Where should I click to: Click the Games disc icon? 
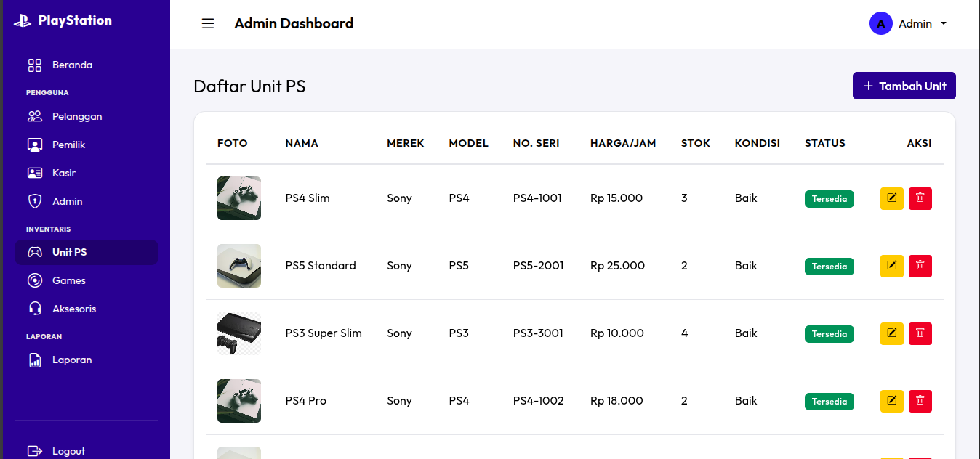(35, 281)
